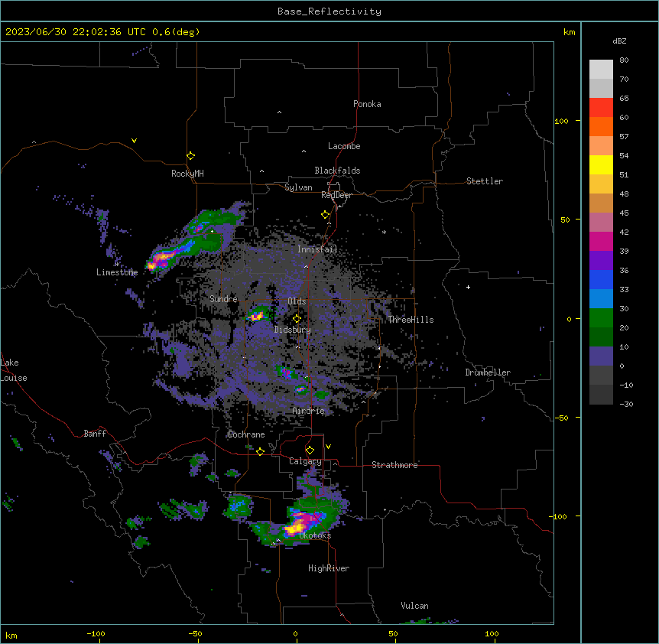Click the bright green 20-30 dBZ legend swatch

pos(601,318)
